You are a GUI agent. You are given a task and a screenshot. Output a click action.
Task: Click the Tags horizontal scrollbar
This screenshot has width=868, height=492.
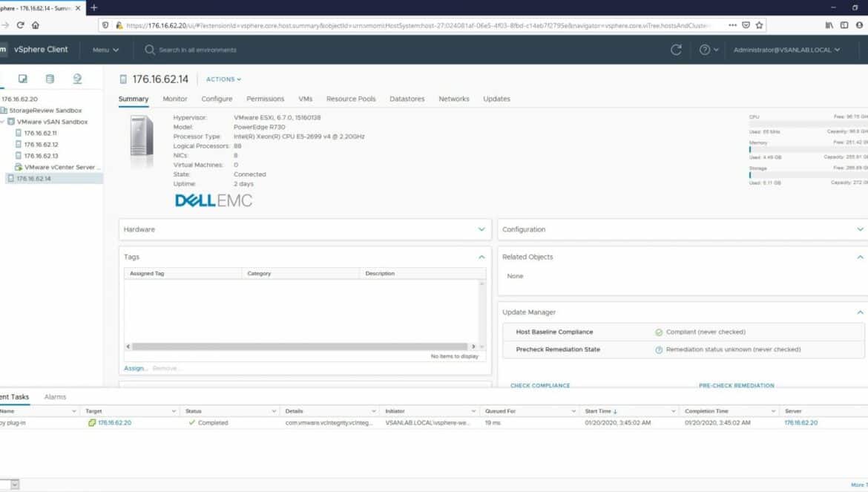[x=300, y=347]
